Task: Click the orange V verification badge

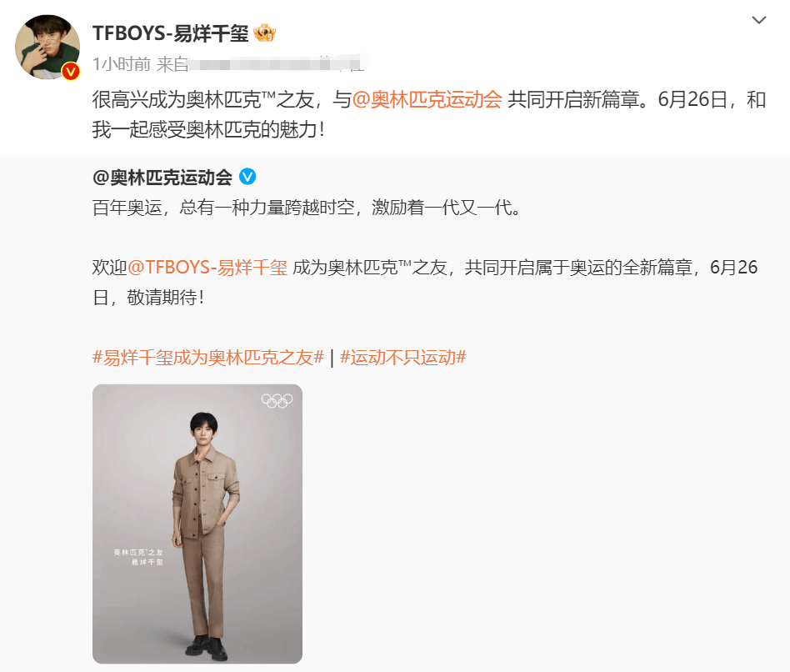Action: (x=71, y=72)
